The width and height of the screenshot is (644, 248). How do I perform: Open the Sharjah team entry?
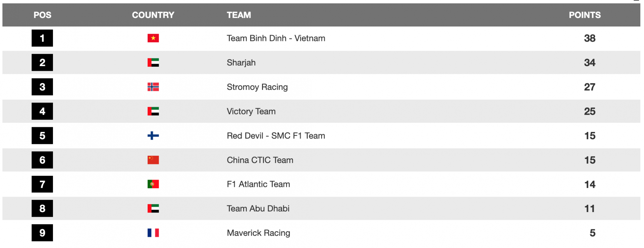coord(241,63)
